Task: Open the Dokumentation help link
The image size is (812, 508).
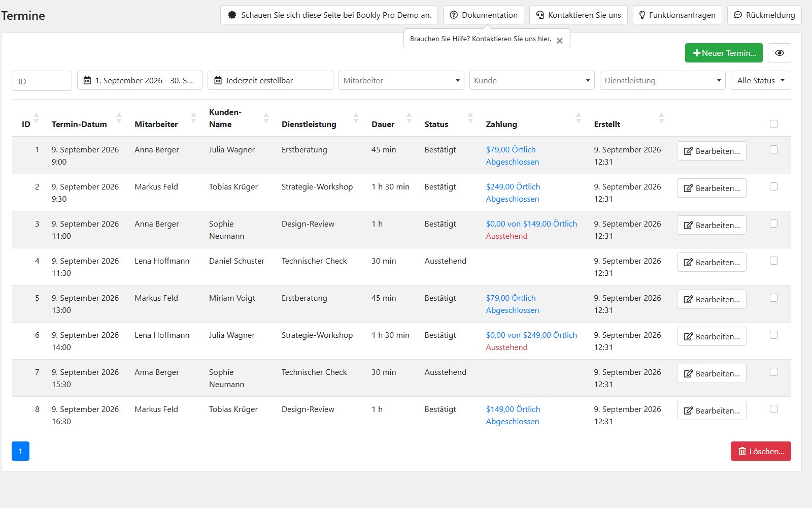Action: (484, 15)
